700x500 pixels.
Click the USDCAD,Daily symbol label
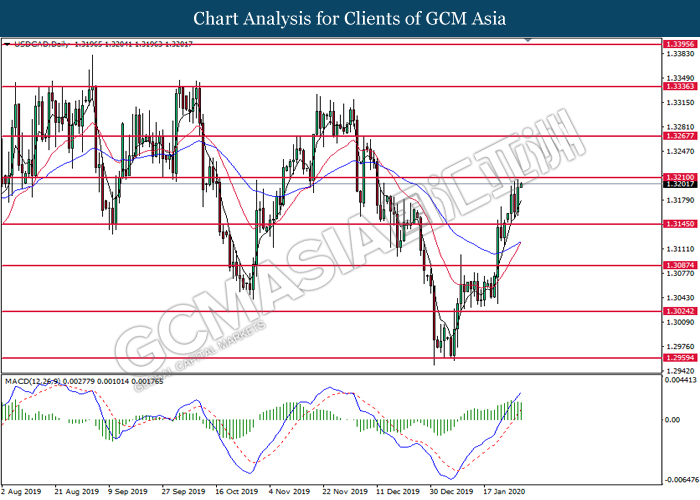[x=42, y=44]
